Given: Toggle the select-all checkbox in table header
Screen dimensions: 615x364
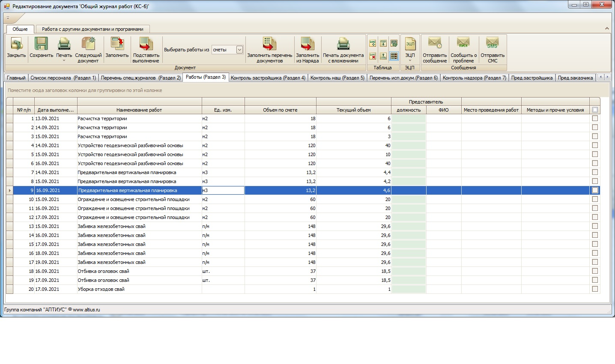Looking at the screenshot, I should pyautogui.click(x=595, y=110).
